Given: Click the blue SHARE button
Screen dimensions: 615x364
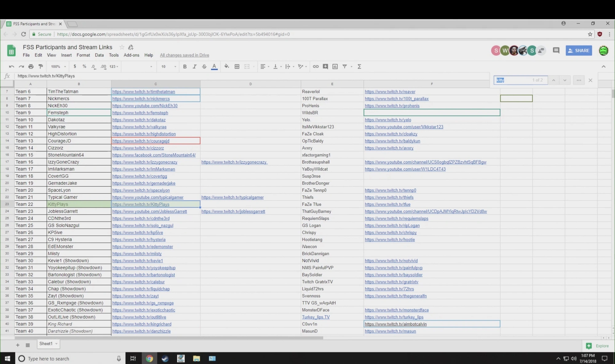Looking at the screenshot, I should pos(579,50).
